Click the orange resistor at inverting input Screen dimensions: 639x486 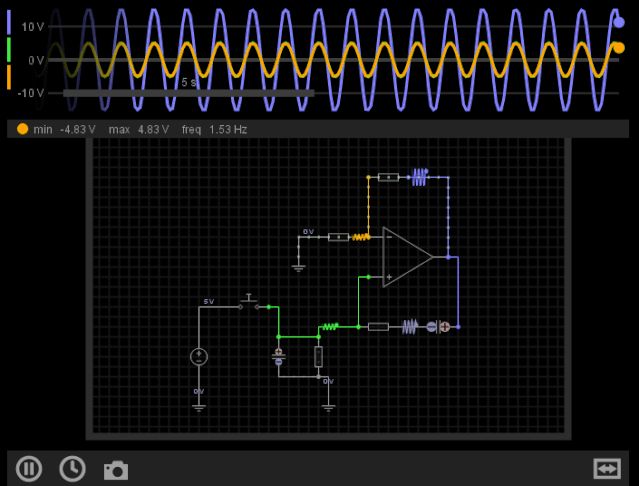(x=361, y=237)
